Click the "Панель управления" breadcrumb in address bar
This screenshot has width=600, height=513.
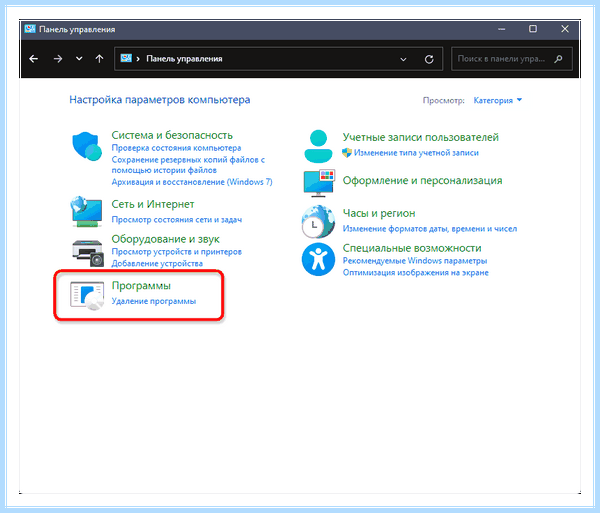point(184,59)
